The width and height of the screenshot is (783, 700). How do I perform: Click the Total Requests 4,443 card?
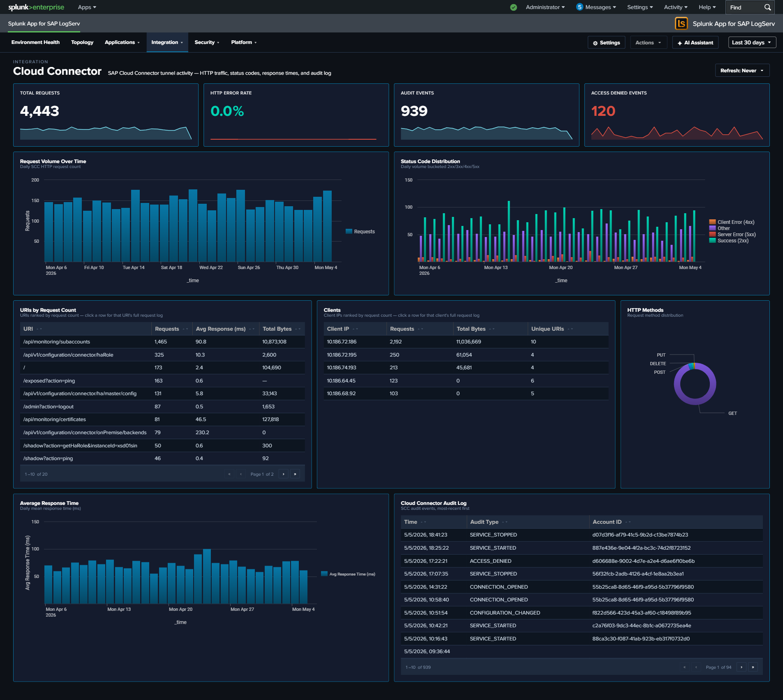(106, 115)
